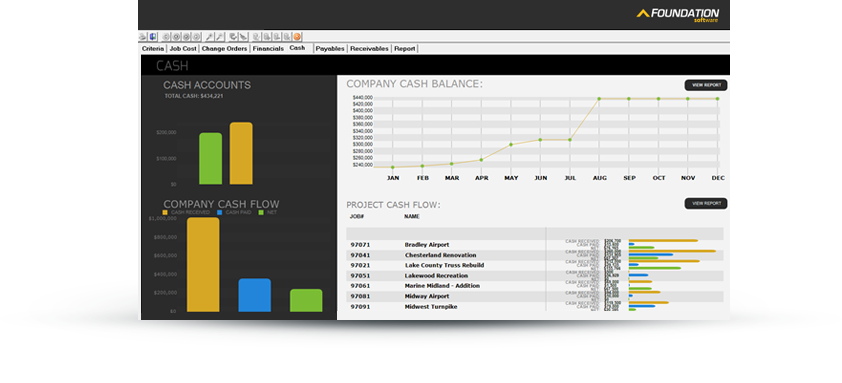Click the green bar in Cash Accounts chart
This screenshot has width=842, height=383.
pyautogui.click(x=210, y=158)
